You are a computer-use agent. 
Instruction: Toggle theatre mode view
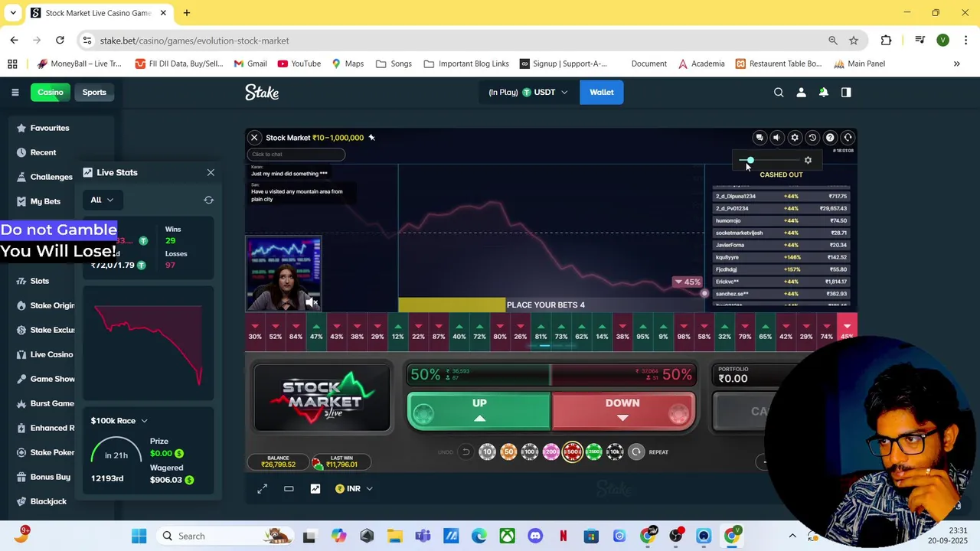tap(289, 488)
